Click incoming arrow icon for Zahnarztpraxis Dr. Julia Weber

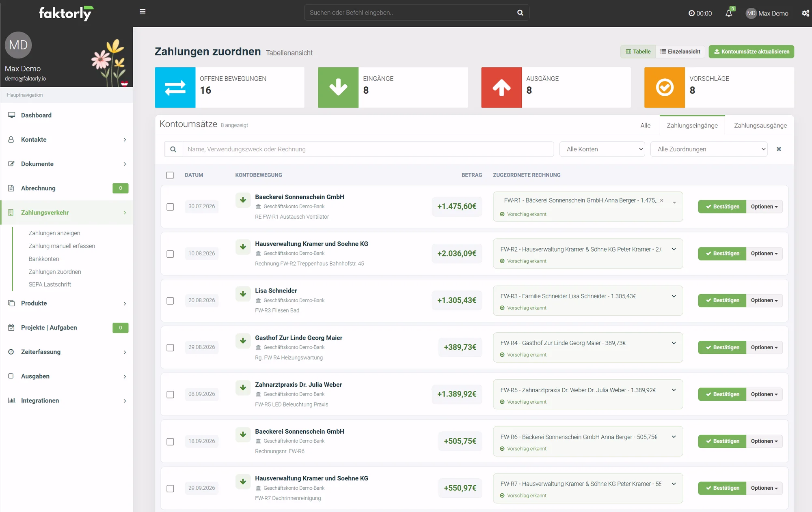(243, 387)
